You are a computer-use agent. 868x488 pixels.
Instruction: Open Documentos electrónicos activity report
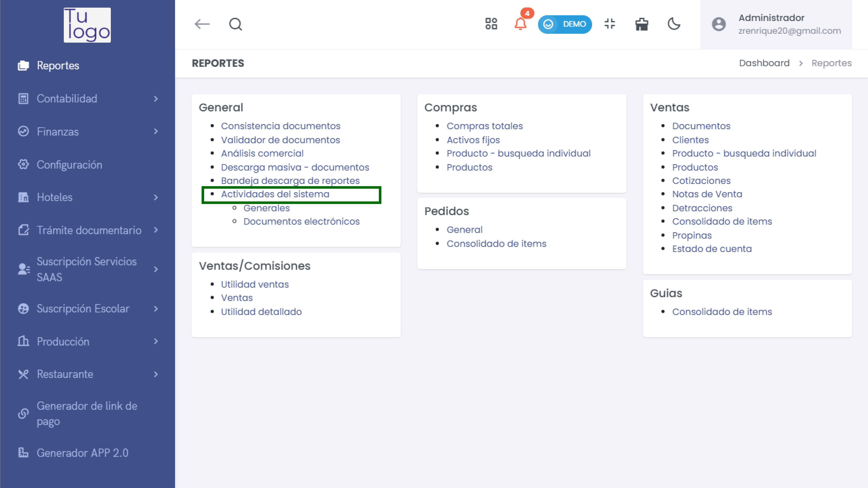coord(302,221)
